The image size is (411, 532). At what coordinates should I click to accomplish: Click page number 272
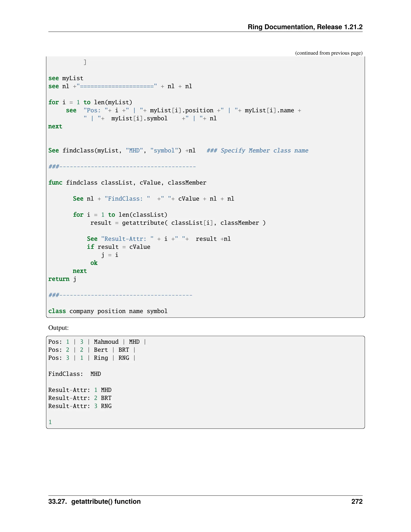click(x=357, y=501)
